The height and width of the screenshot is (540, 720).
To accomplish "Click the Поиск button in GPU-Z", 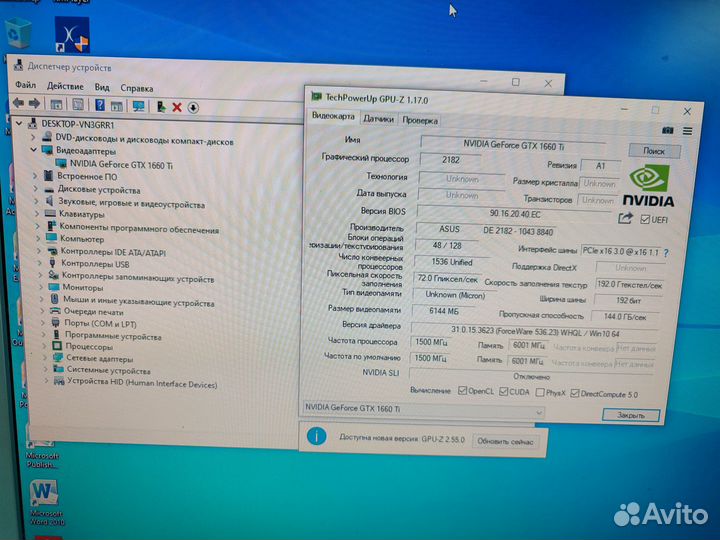I will click(654, 151).
